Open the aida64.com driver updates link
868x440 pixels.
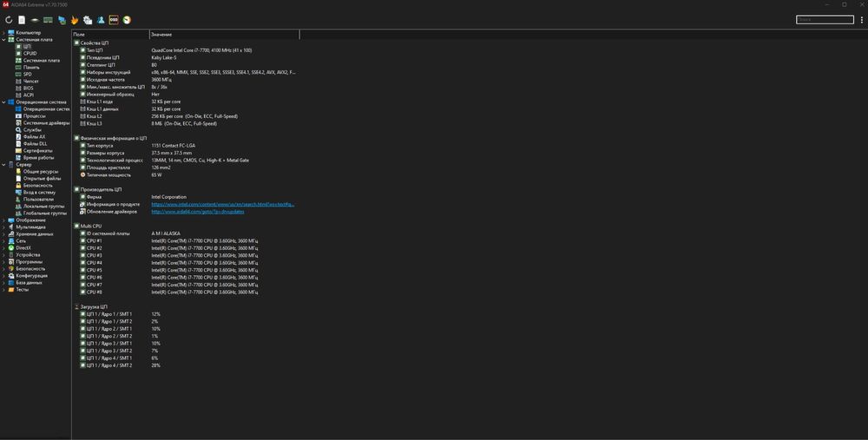(198, 212)
